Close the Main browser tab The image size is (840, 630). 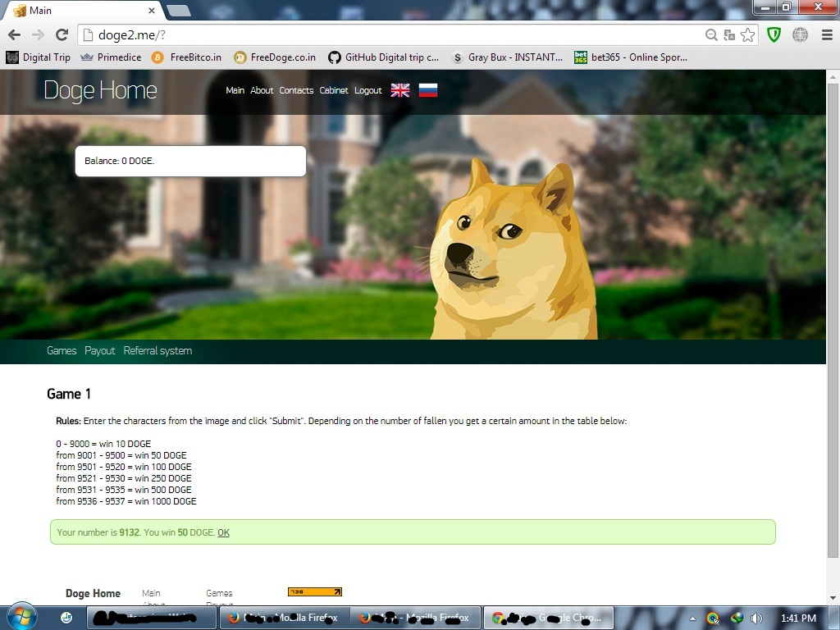[152, 10]
